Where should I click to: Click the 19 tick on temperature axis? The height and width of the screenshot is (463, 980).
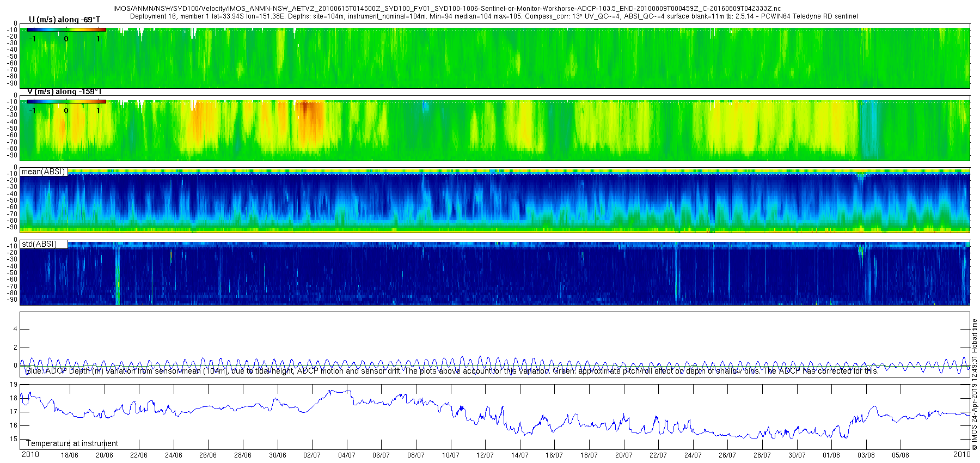coord(13,385)
